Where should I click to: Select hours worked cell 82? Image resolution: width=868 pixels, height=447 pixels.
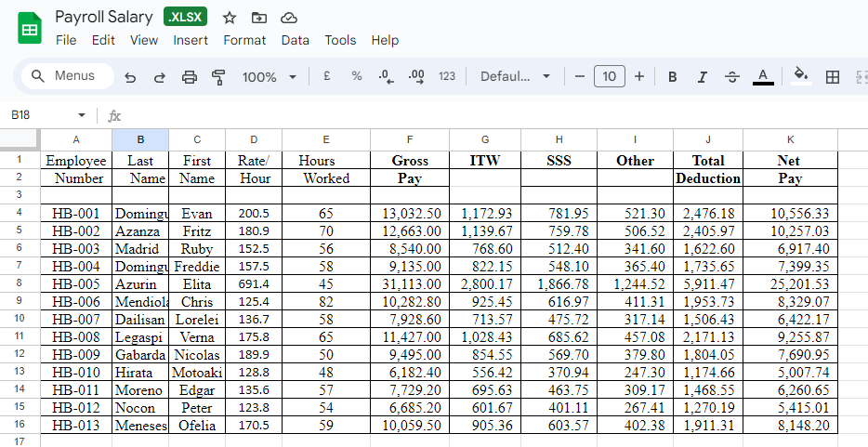pyautogui.click(x=326, y=301)
